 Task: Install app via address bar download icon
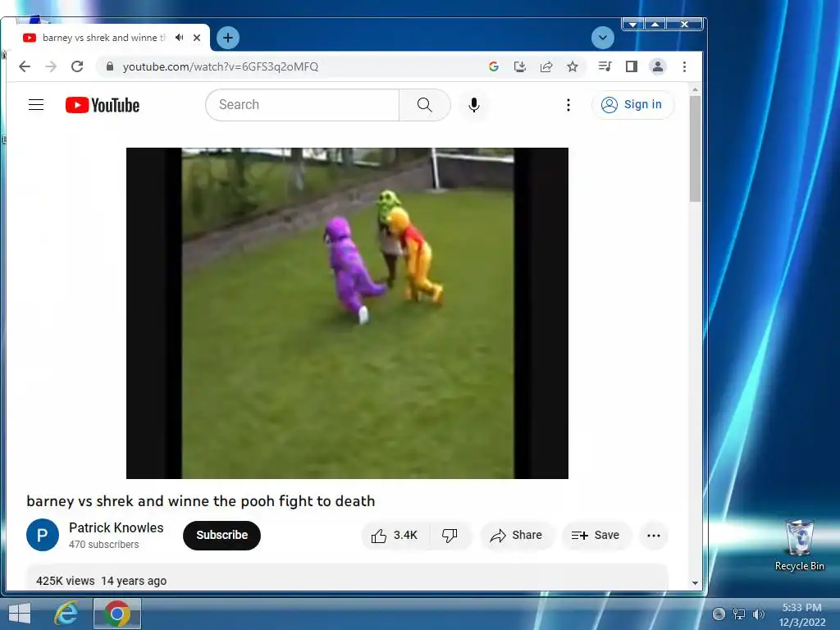[x=519, y=66]
